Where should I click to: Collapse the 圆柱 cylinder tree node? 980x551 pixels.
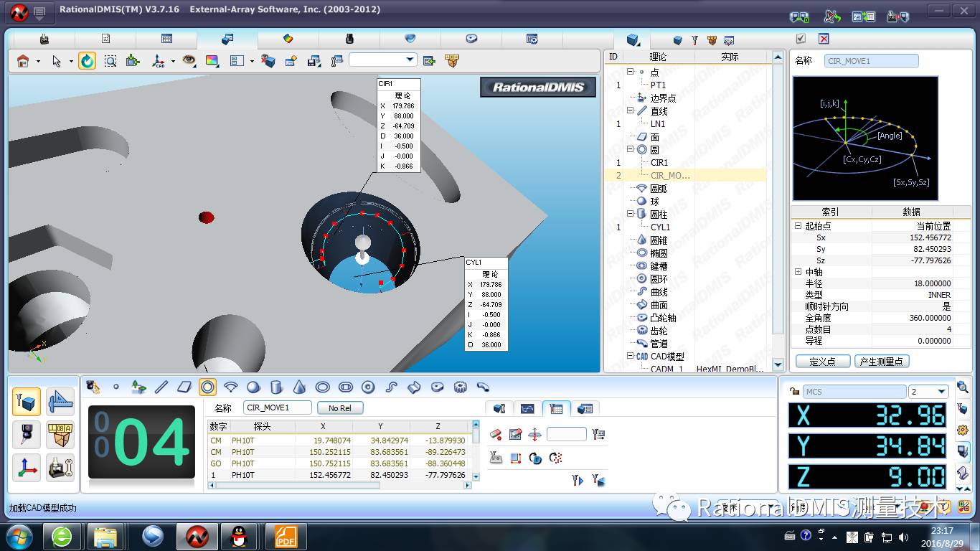630,214
